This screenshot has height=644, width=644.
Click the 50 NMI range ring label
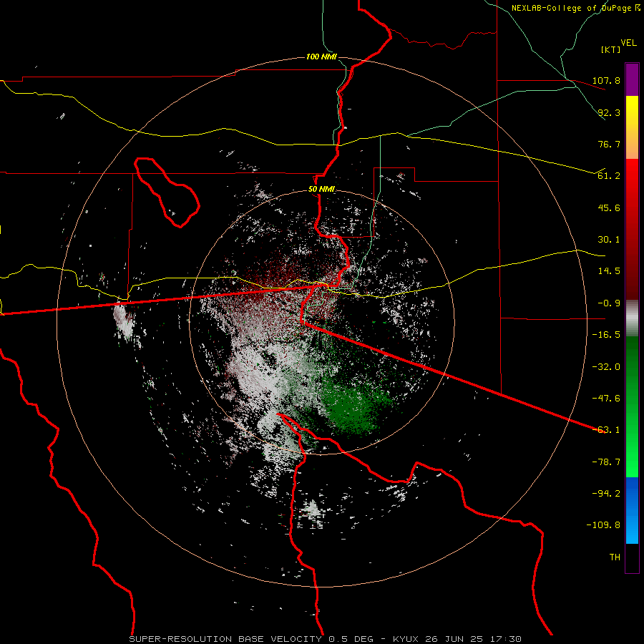click(321, 190)
